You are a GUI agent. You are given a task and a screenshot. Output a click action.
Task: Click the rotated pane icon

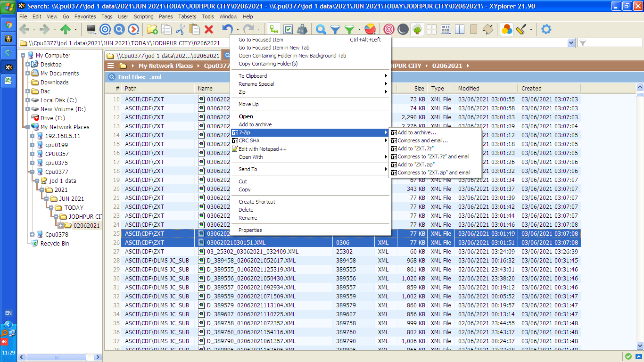[488, 30]
